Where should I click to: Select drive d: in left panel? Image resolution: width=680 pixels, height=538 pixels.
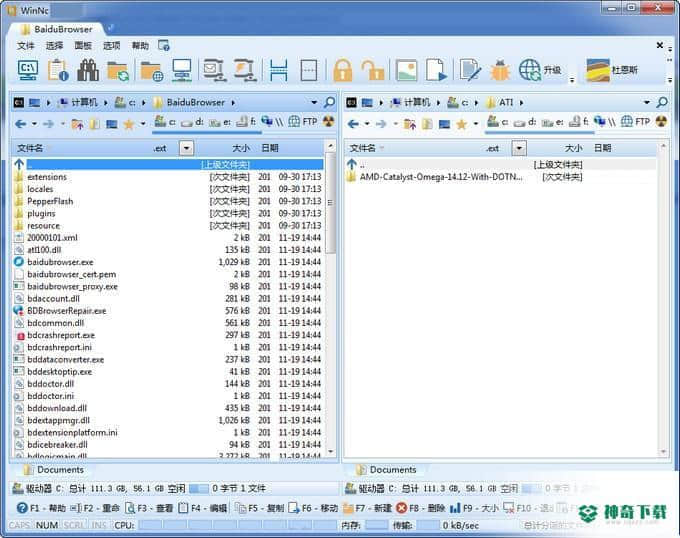pyautogui.click(x=192, y=122)
